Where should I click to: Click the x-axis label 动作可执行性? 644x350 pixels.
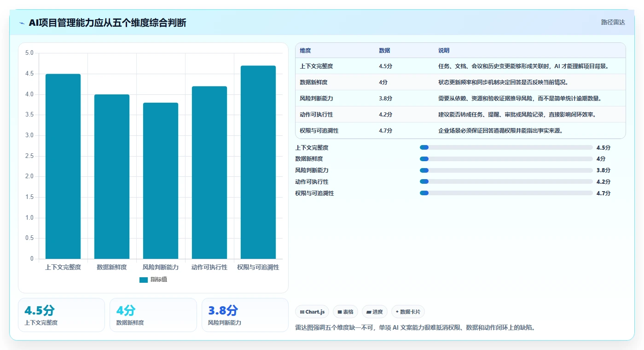point(209,267)
